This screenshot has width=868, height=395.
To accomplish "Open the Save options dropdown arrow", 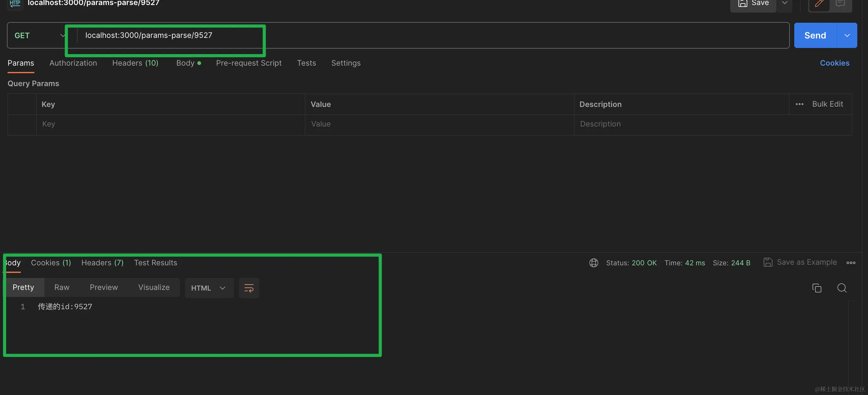I will click(x=785, y=3).
